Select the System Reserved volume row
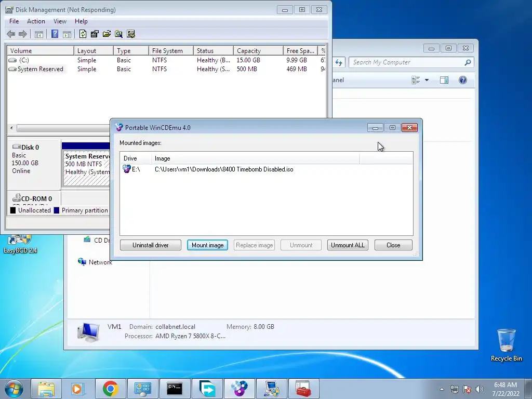Screen dimensions: 532x399 166,69
